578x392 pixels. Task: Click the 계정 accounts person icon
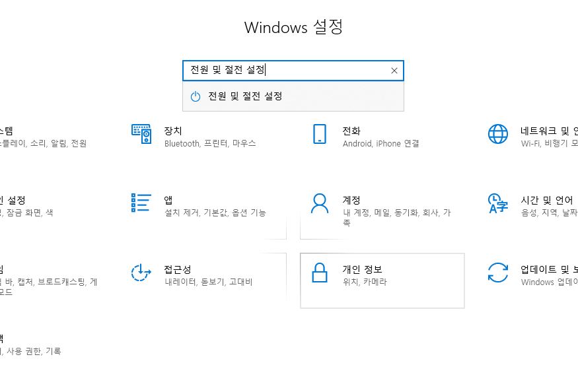[x=320, y=203]
